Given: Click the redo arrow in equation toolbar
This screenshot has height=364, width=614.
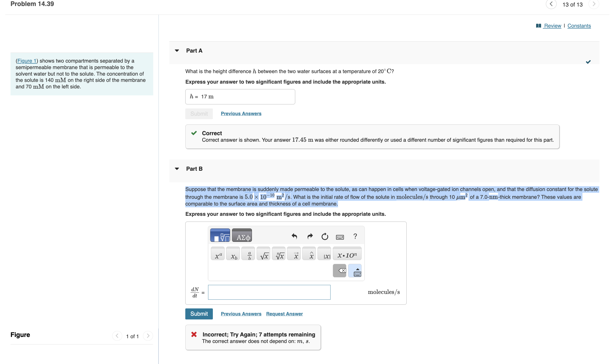Looking at the screenshot, I should (x=310, y=236).
